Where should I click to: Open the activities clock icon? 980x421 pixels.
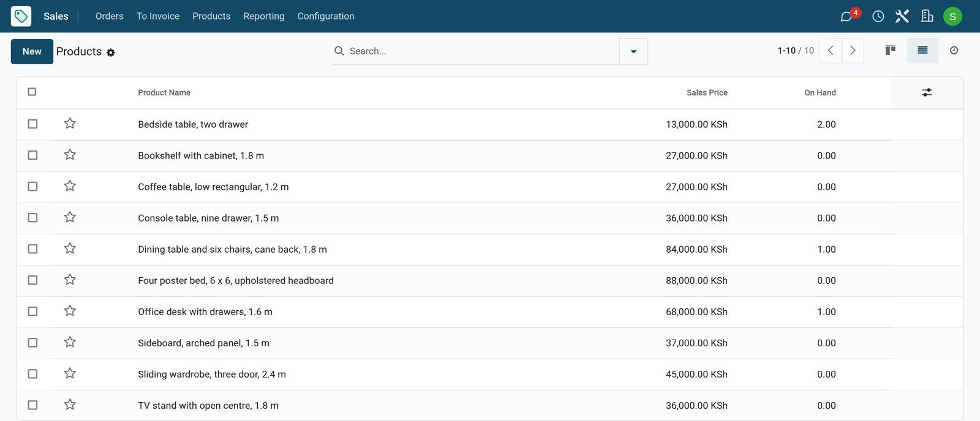coord(878,17)
